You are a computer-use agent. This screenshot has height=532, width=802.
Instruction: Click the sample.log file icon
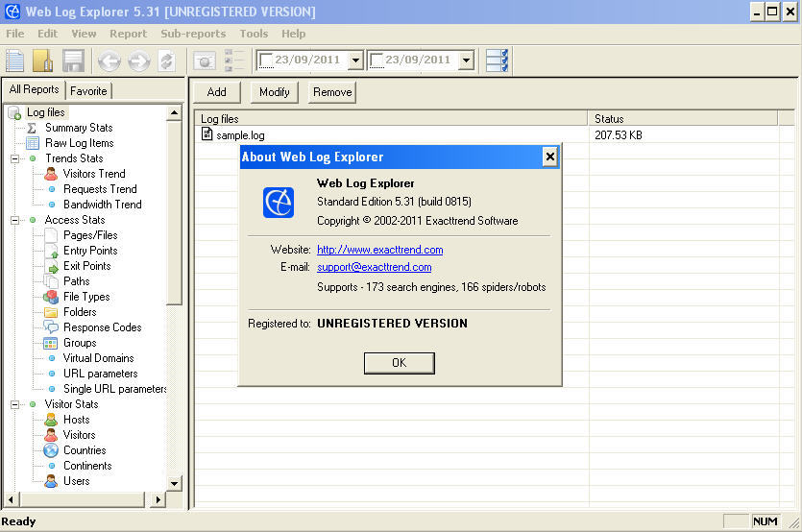point(207,134)
